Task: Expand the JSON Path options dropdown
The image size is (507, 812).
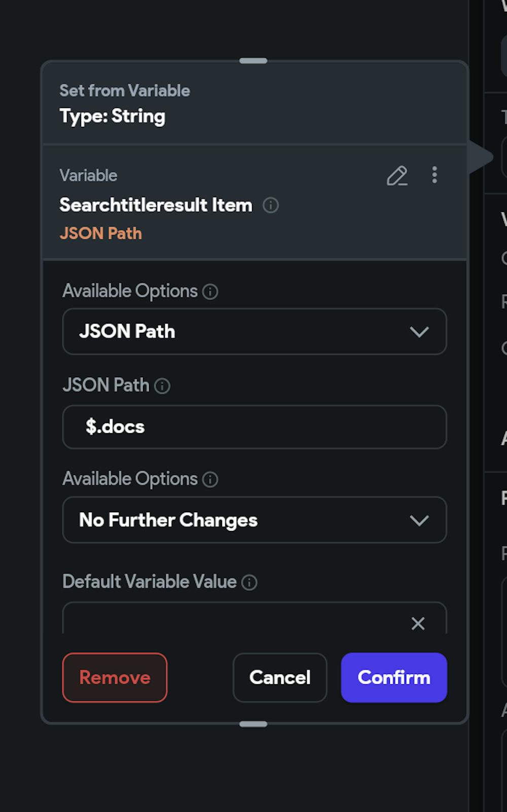Action: pos(255,332)
